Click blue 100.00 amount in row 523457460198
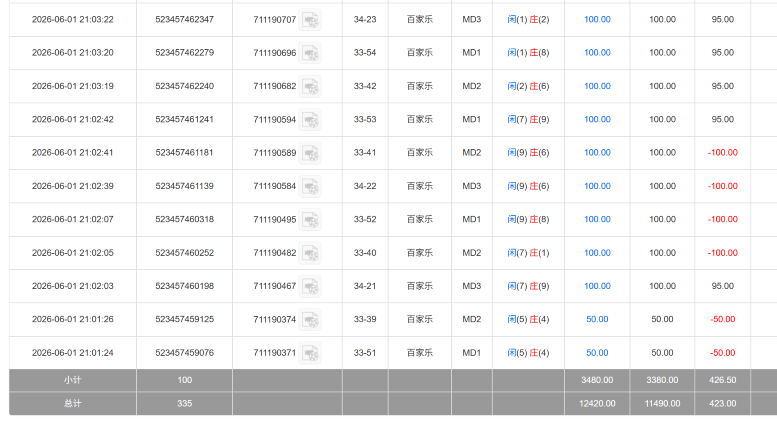The height and width of the screenshot is (430, 777). (x=597, y=286)
